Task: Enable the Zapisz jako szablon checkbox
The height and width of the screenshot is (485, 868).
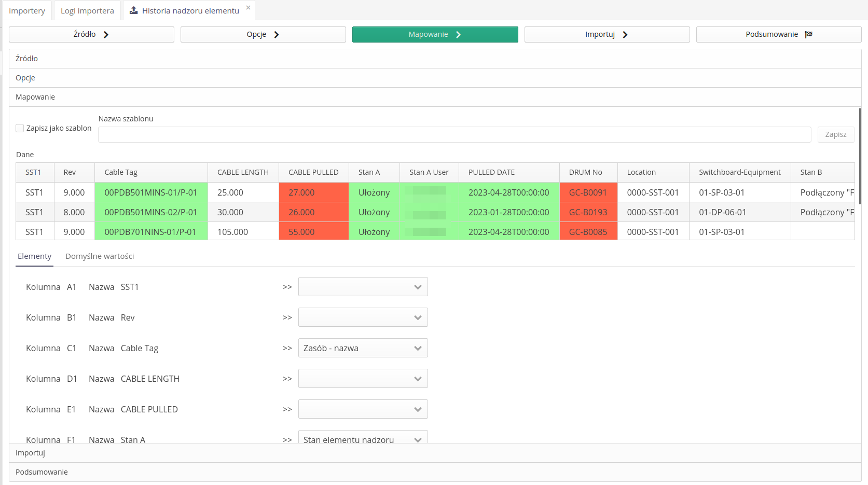Action: pyautogui.click(x=20, y=128)
